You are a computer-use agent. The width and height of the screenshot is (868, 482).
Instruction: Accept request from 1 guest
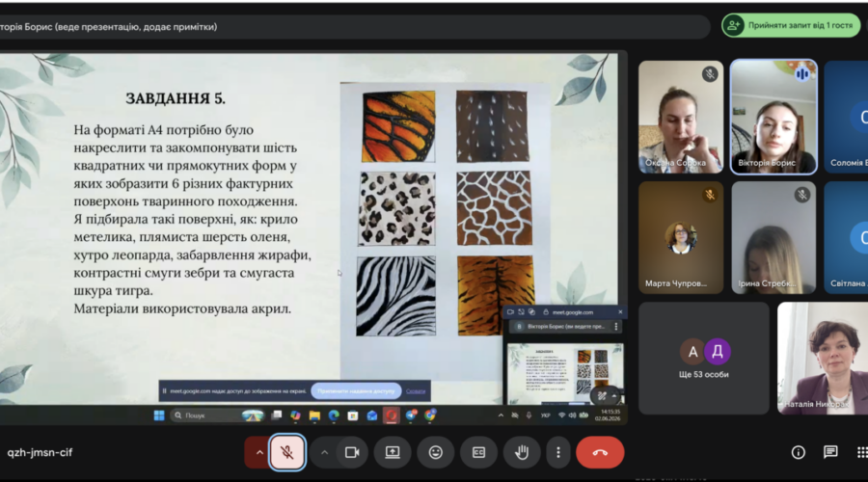[x=791, y=25]
